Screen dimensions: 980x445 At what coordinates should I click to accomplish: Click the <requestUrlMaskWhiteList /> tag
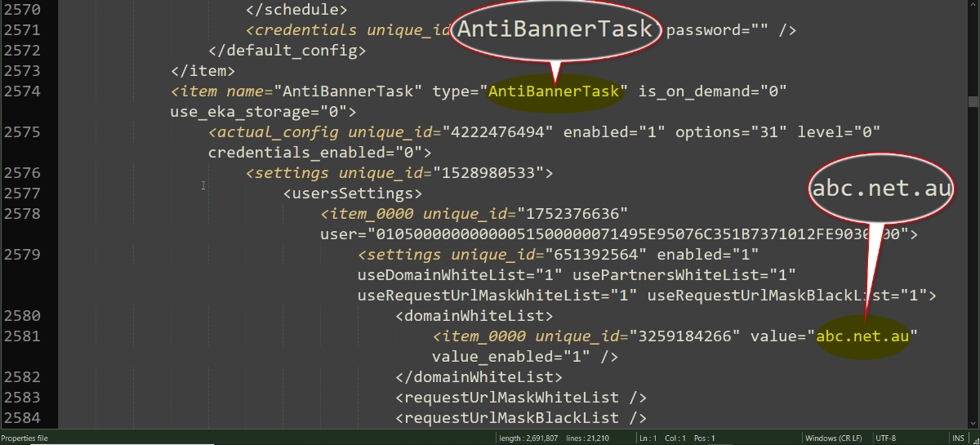point(521,398)
